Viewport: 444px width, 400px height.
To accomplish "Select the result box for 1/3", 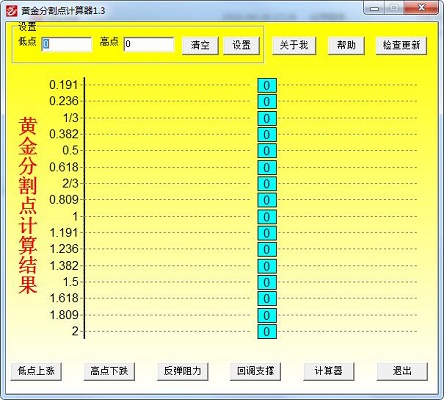I will click(267, 118).
